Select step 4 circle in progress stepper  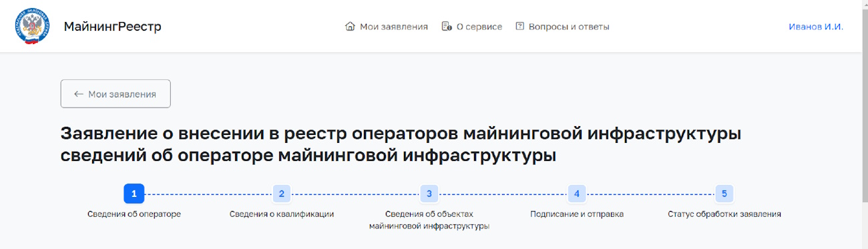pos(577,194)
